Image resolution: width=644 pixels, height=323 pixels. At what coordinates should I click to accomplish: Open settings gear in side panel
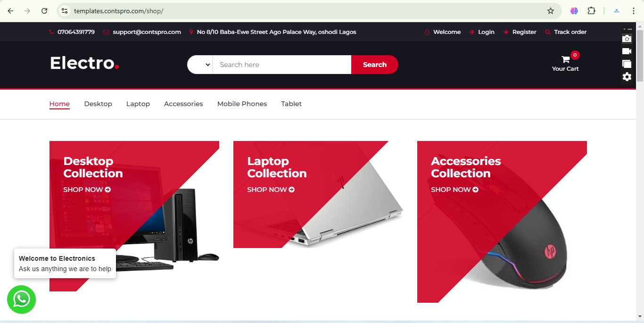627,77
